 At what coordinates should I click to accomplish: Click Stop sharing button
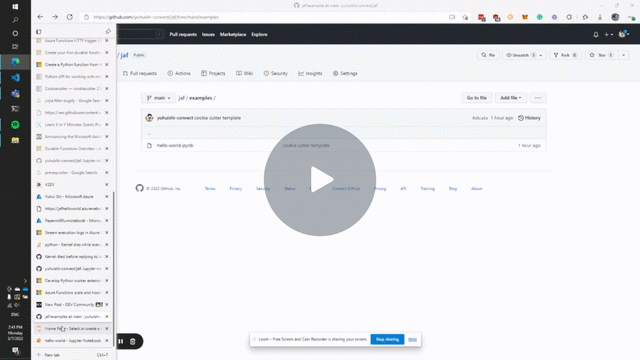pyautogui.click(x=387, y=339)
